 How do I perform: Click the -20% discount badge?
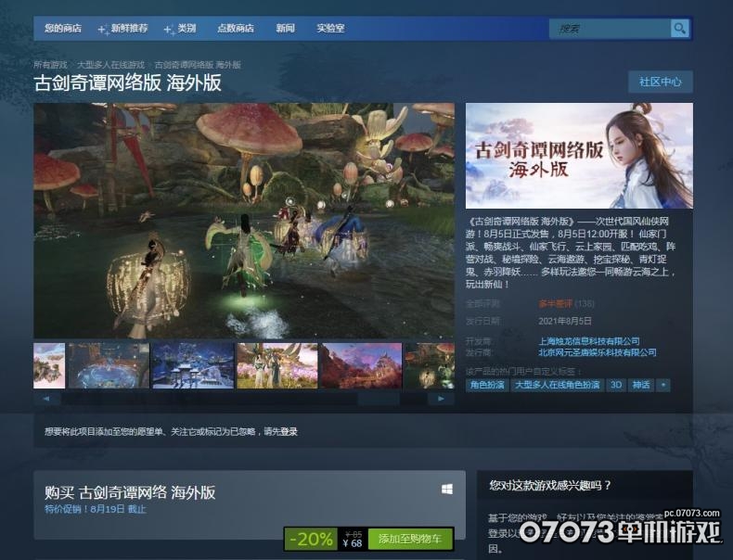(x=312, y=539)
